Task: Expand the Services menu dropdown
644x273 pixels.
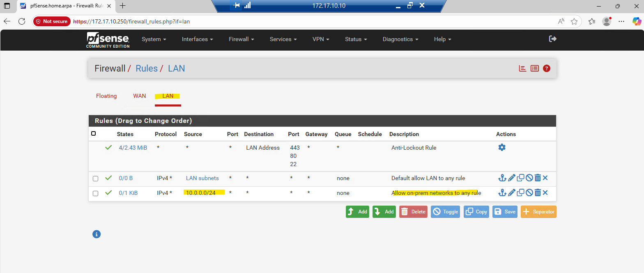Action: click(283, 39)
